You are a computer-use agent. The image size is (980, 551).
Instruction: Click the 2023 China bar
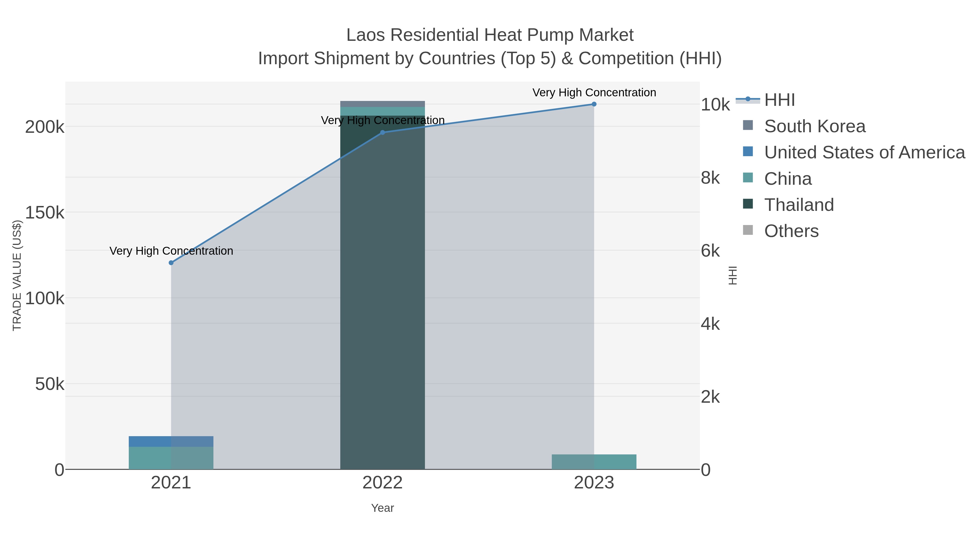pyautogui.click(x=594, y=462)
